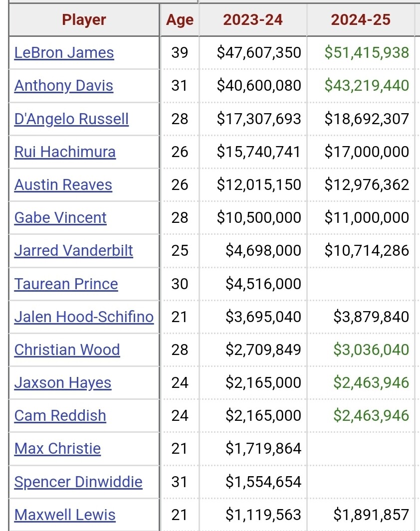The height and width of the screenshot is (531, 420).
Task: Follow Spencer Dinwiddie link
Action: pyautogui.click(x=78, y=482)
